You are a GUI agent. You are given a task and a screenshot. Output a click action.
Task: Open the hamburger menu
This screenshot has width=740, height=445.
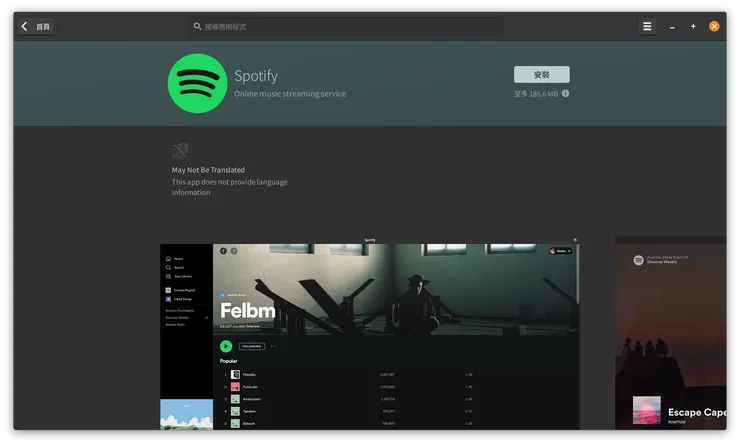647,26
